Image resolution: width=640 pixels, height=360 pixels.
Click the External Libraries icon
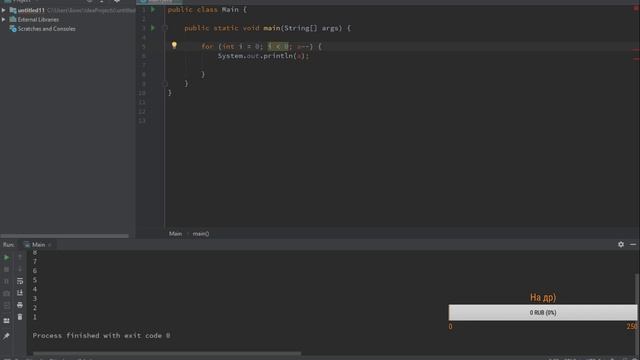13,19
